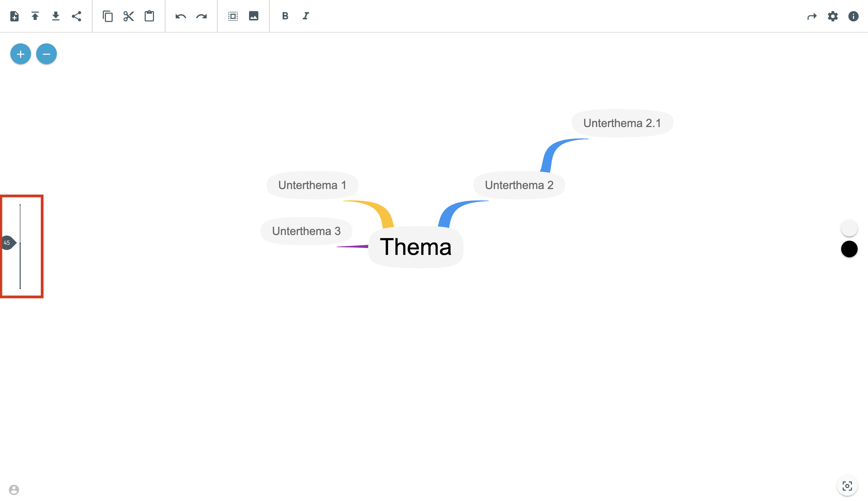Paste the node using the clipboard icon

pyautogui.click(x=149, y=16)
